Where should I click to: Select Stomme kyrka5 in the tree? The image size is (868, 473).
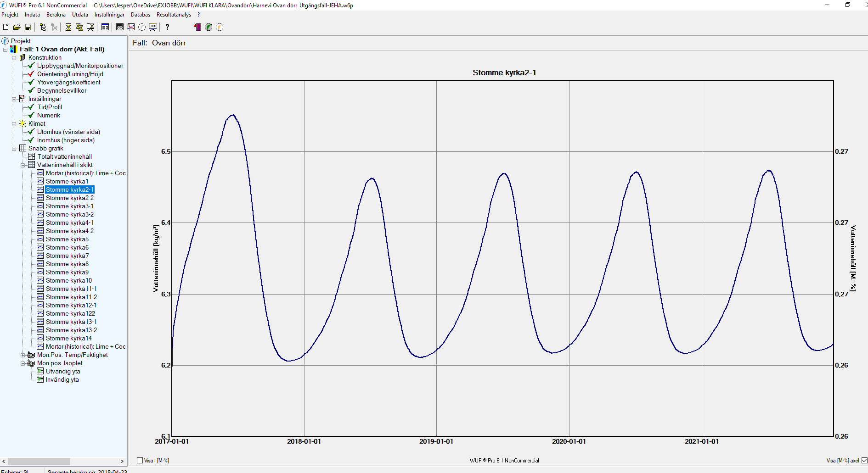(x=67, y=239)
